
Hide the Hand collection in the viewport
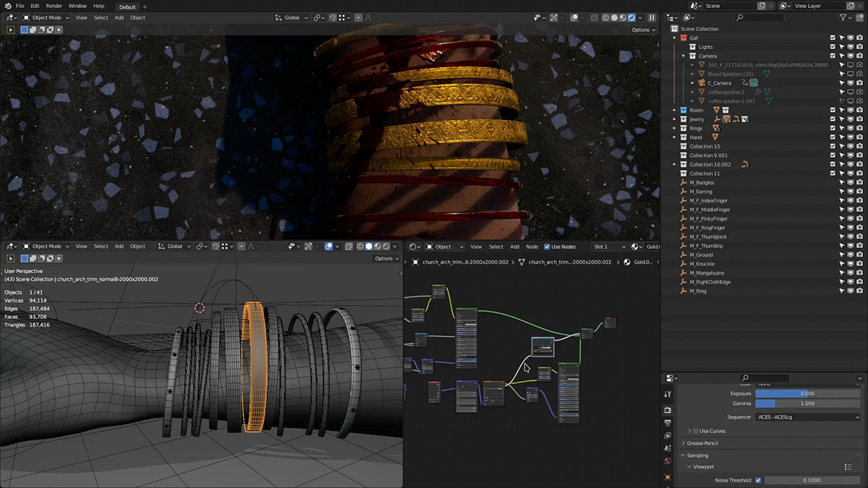(x=851, y=137)
